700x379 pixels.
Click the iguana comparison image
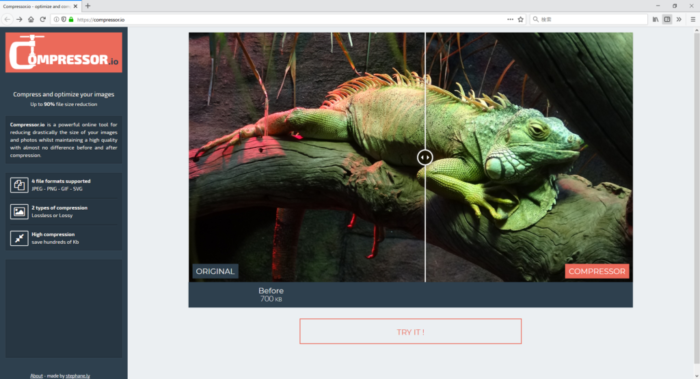[410, 157]
